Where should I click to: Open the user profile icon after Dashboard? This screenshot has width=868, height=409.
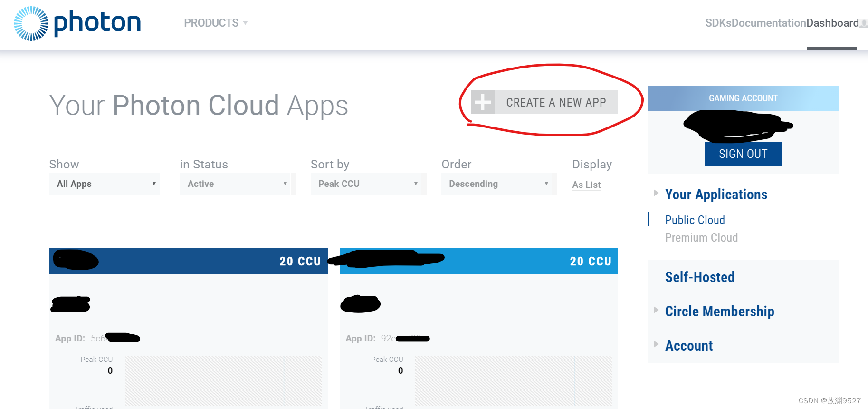click(864, 23)
